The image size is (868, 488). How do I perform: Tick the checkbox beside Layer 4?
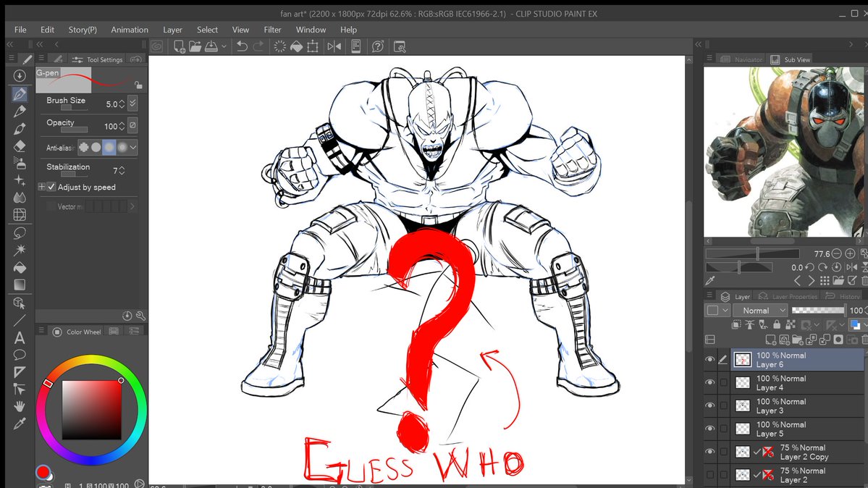click(723, 383)
